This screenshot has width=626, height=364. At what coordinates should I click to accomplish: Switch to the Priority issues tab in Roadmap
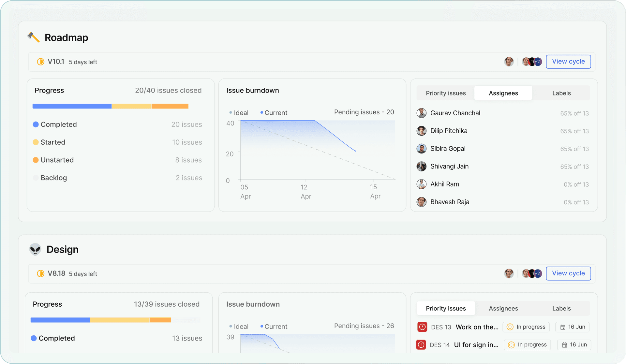click(446, 93)
